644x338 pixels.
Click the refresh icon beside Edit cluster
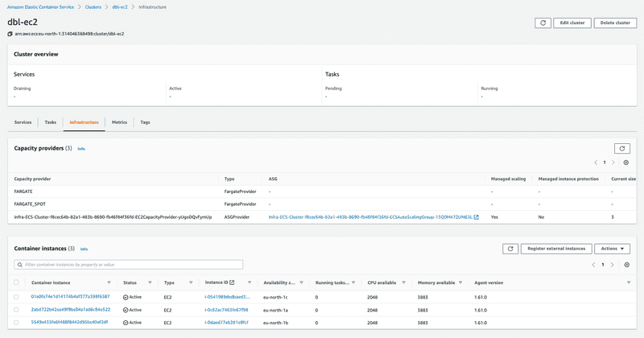(x=544, y=23)
